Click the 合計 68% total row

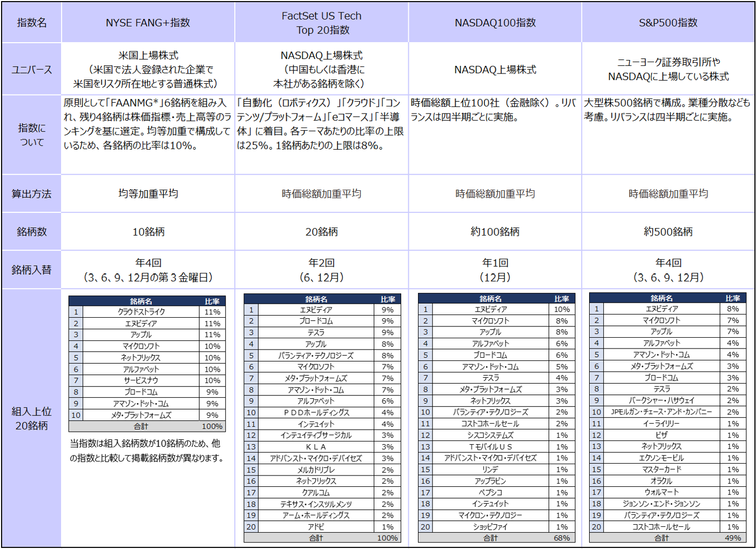[496, 538]
